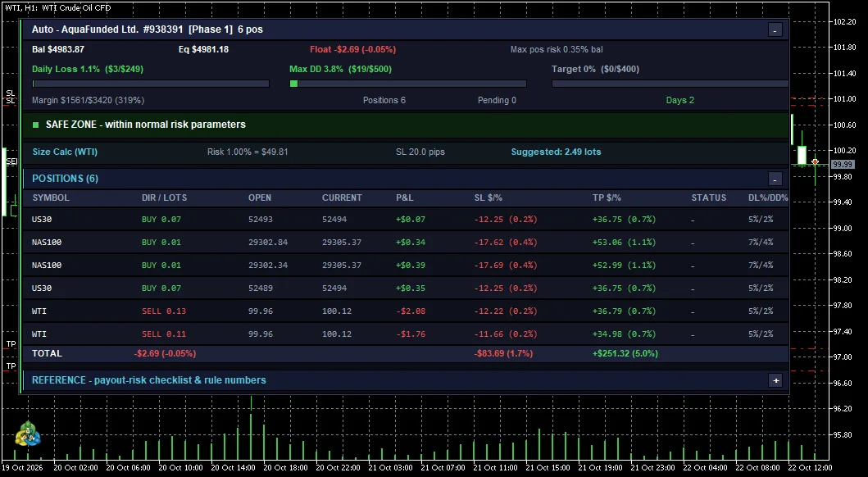Collapse the main dashboard panel
868x477 pixels.
(775, 30)
